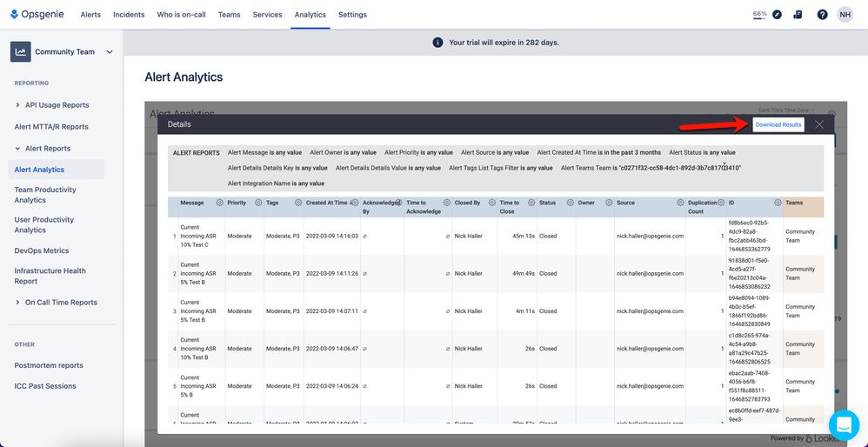This screenshot has height=447, width=868.
Task: Open the Services menu
Action: click(267, 15)
